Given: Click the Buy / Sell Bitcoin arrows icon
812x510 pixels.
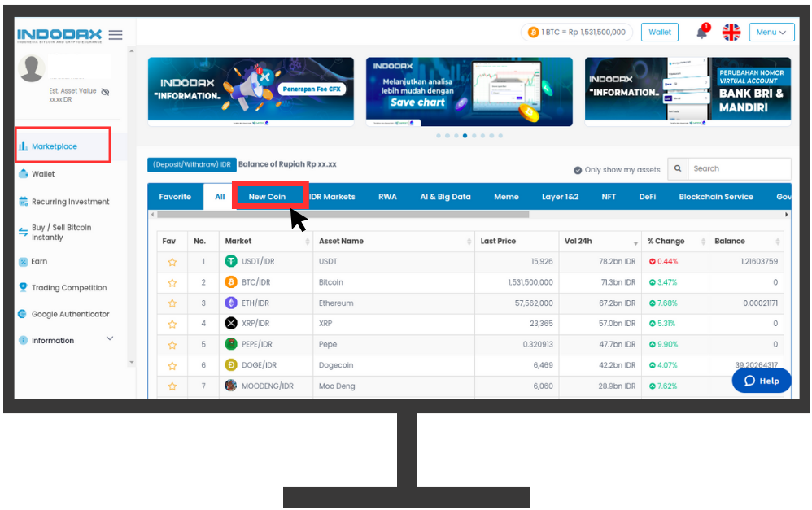Looking at the screenshot, I should (x=24, y=232).
